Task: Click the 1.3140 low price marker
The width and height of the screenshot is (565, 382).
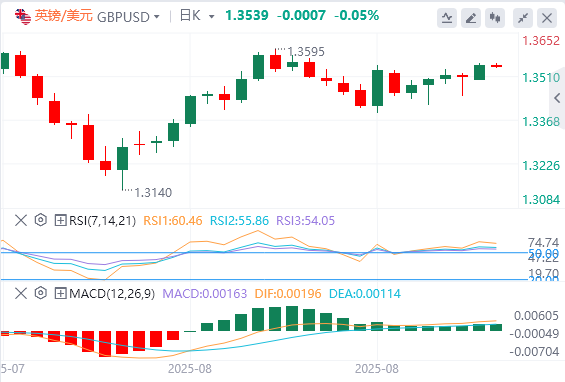Action: pyautogui.click(x=153, y=193)
